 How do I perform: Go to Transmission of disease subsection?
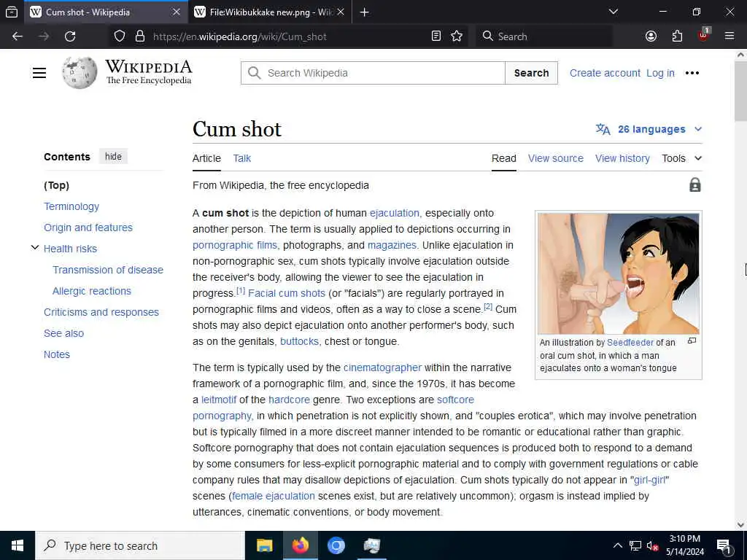(x=108, y=270)
